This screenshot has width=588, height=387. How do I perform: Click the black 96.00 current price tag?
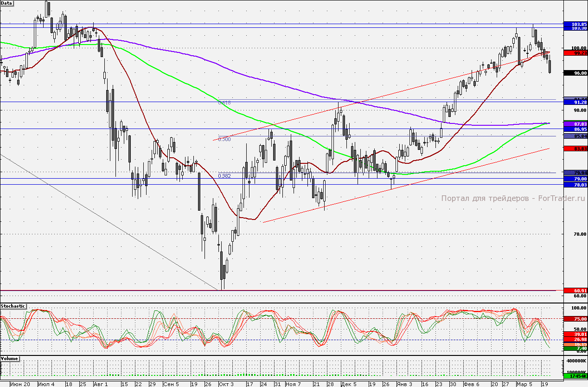pos(575,73)
